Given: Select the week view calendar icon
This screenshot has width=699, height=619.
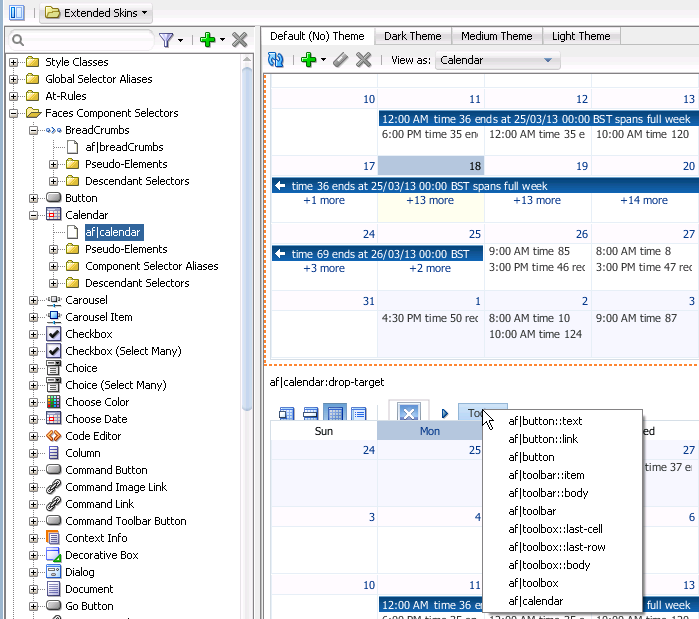Looking at the screenshot, I should (311, 414).
